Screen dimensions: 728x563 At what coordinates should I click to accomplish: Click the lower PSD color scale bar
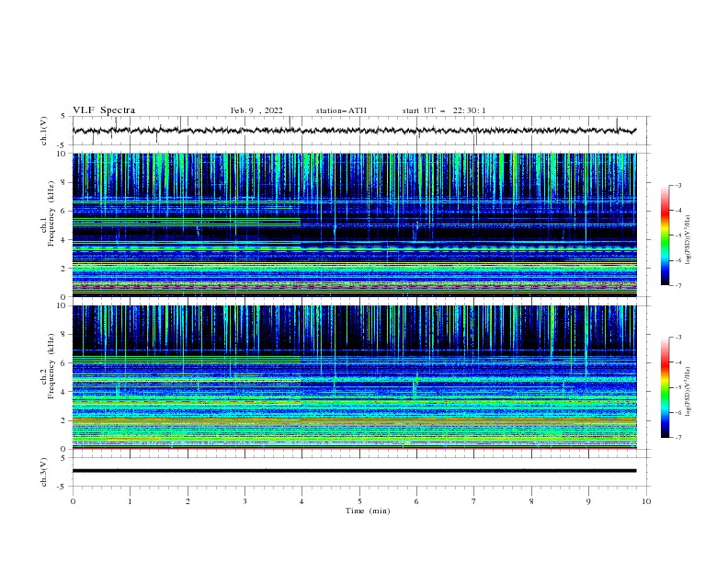665,387
